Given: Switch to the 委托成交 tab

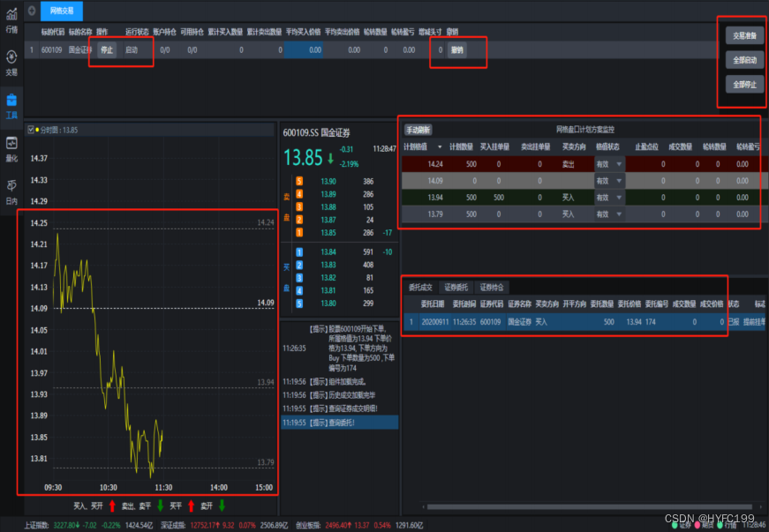Looking at the screenshot, I should (420, 288).
